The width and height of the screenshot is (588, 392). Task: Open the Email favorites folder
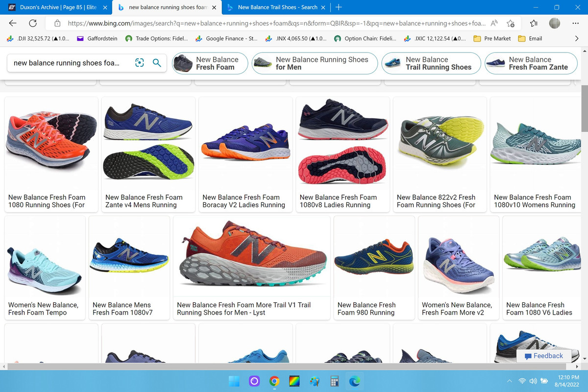pos(530,38)
